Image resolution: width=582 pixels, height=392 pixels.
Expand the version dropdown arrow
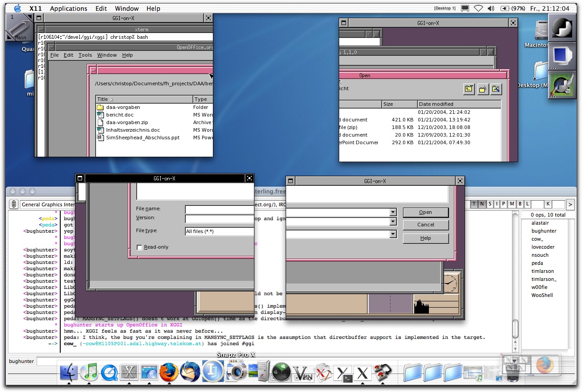click(x=393, y=221)
